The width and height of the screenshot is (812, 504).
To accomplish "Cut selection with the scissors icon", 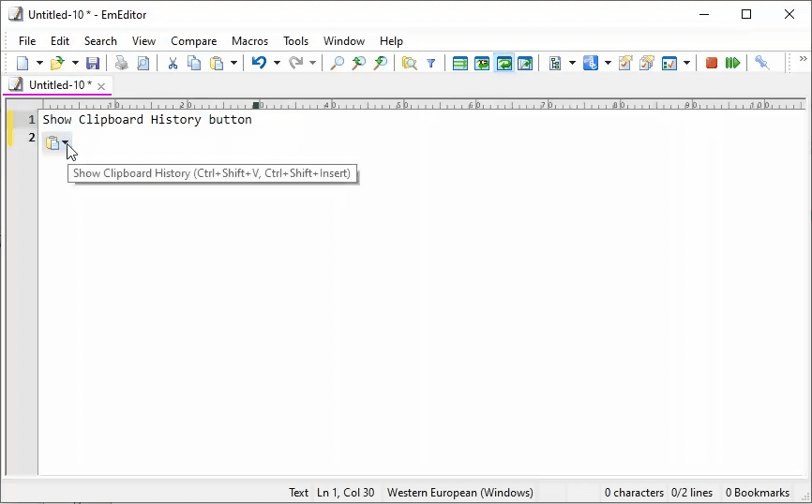I will pyautogui.click(x=173, y=63).
